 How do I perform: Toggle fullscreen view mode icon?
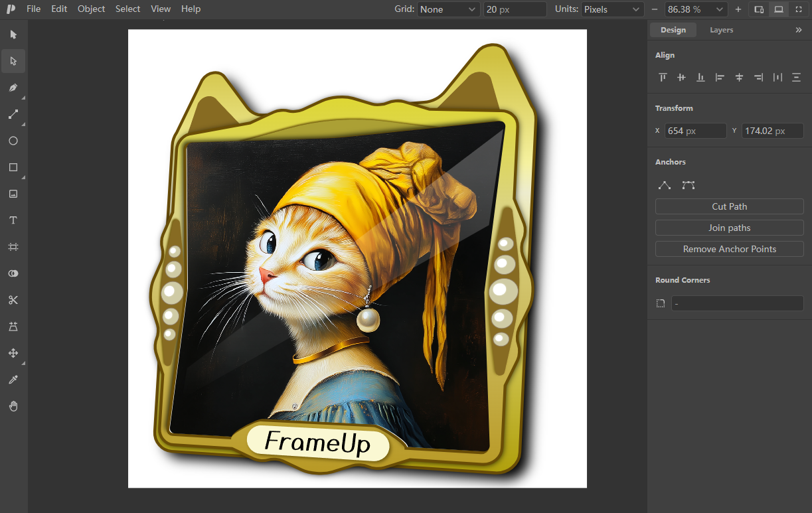799,9
